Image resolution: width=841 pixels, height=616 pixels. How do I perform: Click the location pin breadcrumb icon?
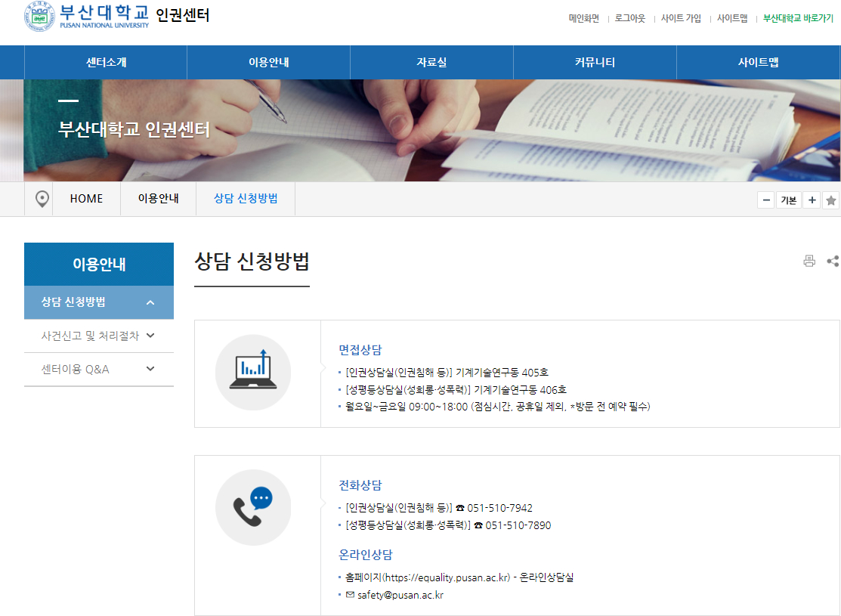tap(42, 199)
